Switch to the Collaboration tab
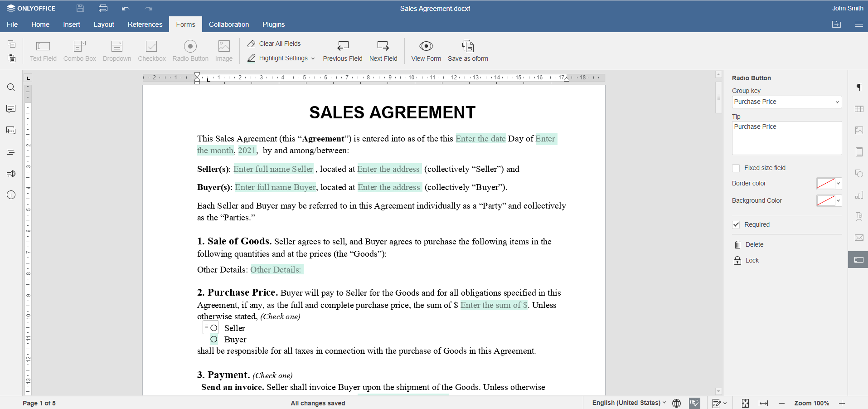This screenshot has height=409, width=868. [228, 24]
